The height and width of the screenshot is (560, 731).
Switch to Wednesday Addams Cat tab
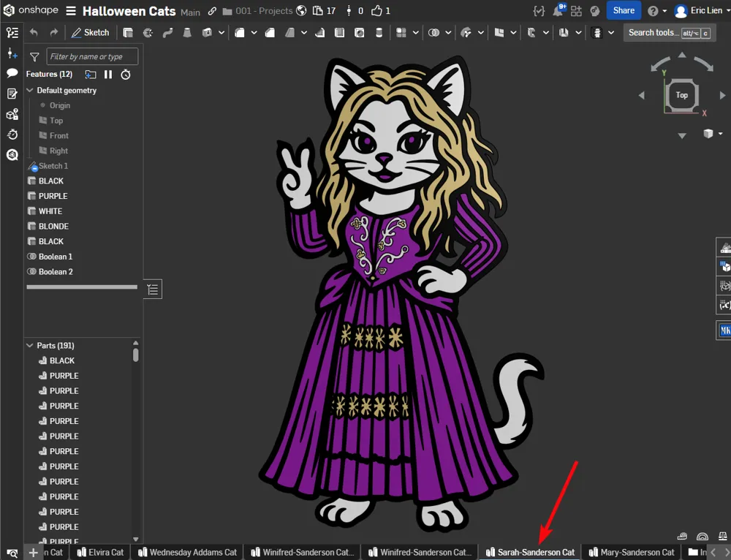(x=188, y=552)
